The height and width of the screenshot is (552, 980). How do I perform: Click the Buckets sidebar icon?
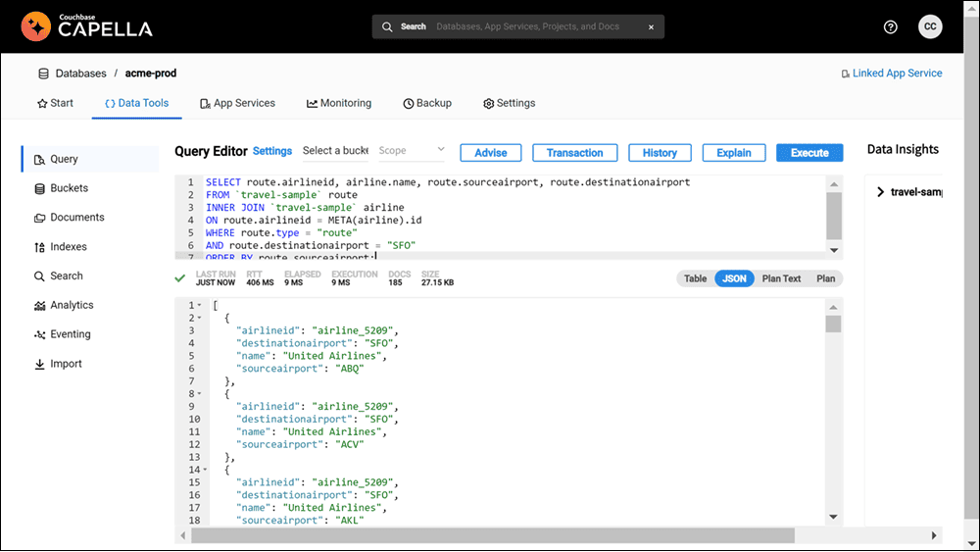point(39,189)
